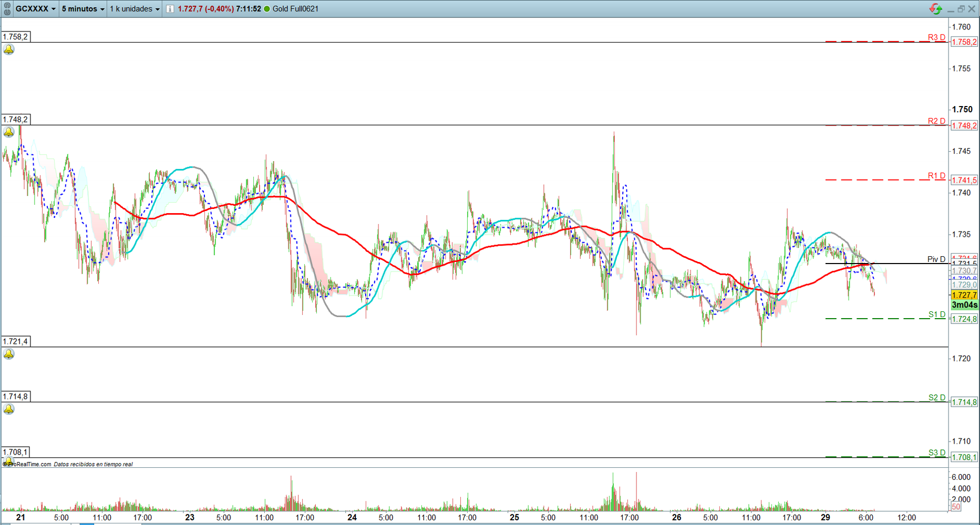Click the chart link icon beside GCXXXX
The height and width of the screenshot is (525, 980).
click(7, 8)
